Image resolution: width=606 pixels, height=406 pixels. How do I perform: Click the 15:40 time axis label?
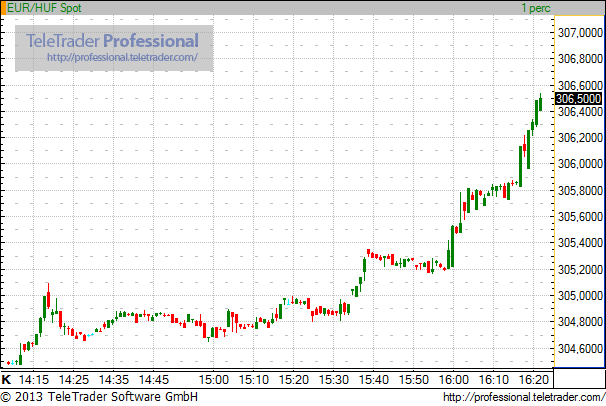click(374, 380)
